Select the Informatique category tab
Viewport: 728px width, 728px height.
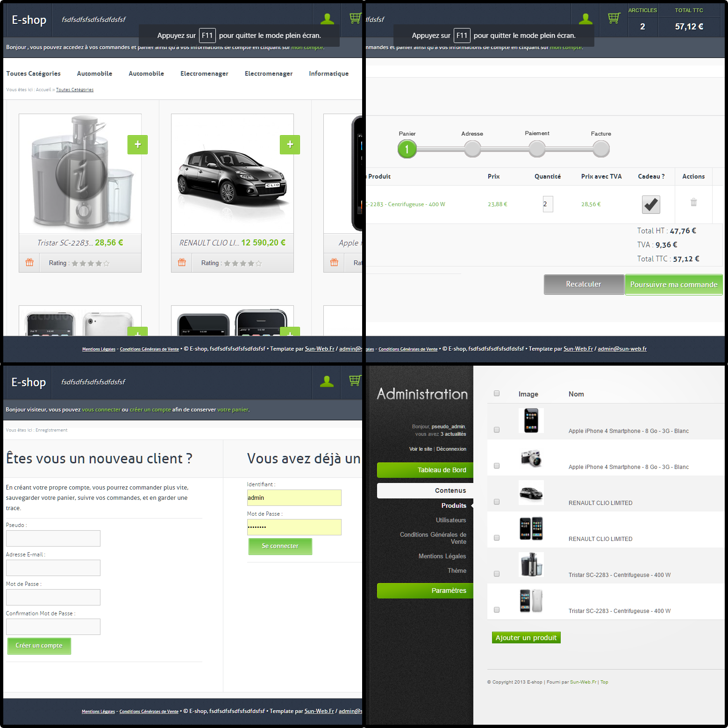[328, 73]
